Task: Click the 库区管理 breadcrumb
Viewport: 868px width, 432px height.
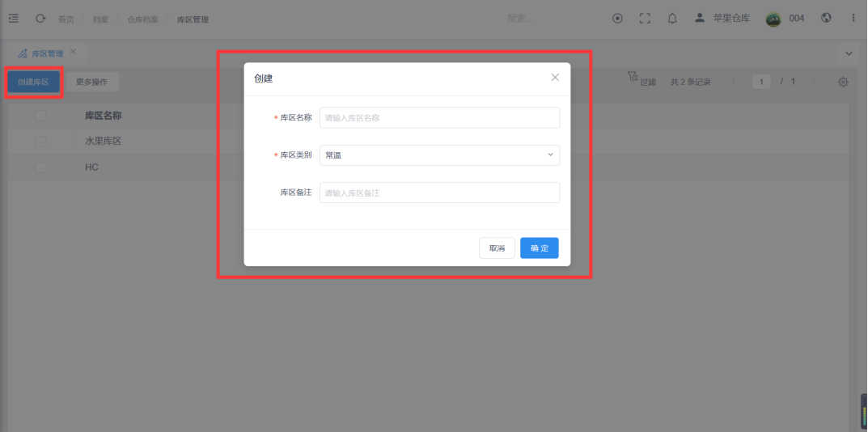Action: coord(193,19)
